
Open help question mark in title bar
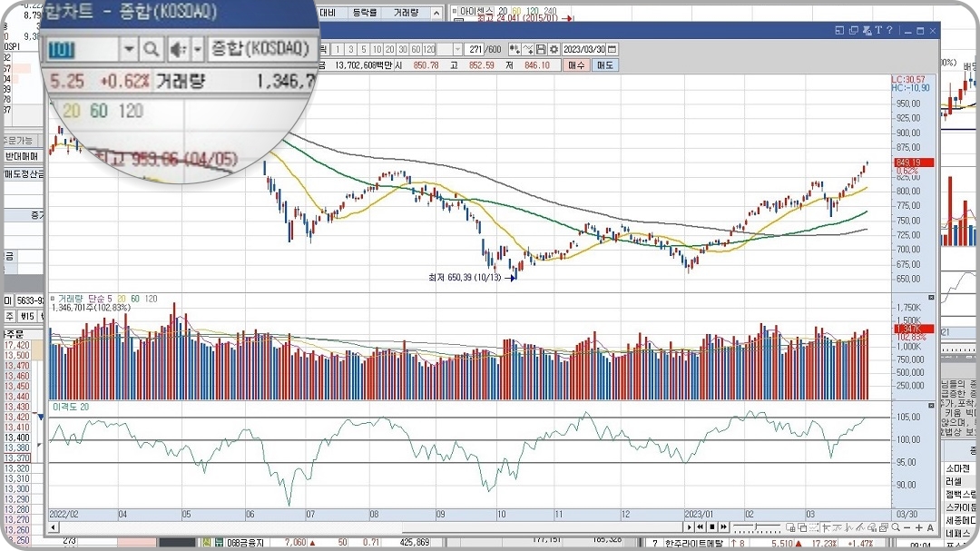tap(889, 30)
